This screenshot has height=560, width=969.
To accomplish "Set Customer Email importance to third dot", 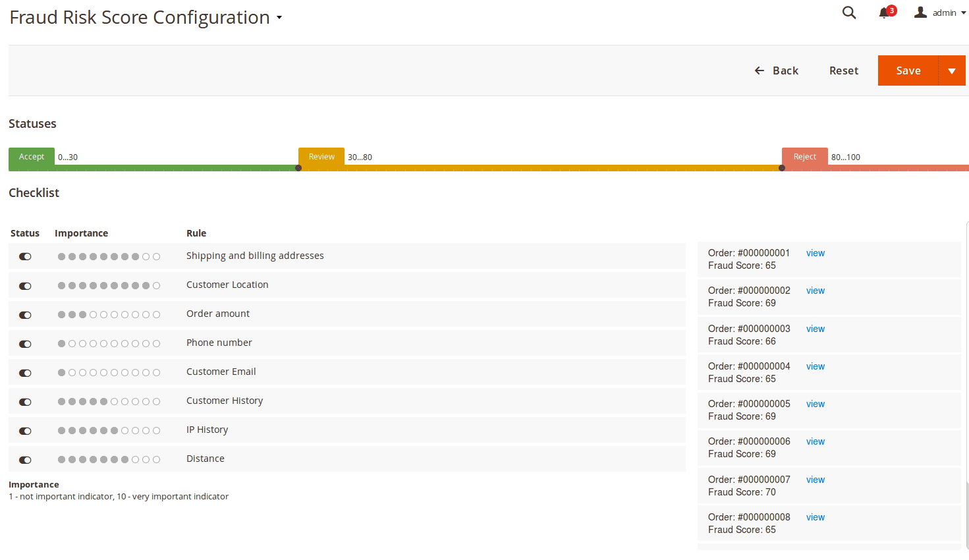I will [82, 373].
